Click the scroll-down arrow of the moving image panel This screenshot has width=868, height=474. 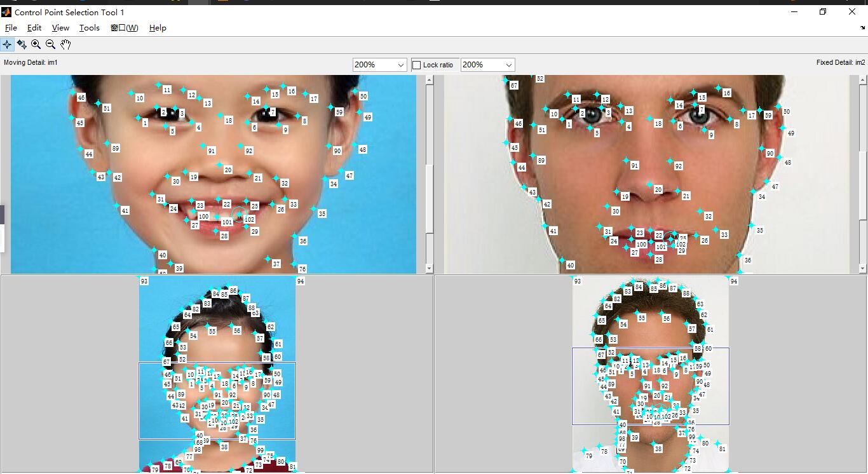pos(429,269)
